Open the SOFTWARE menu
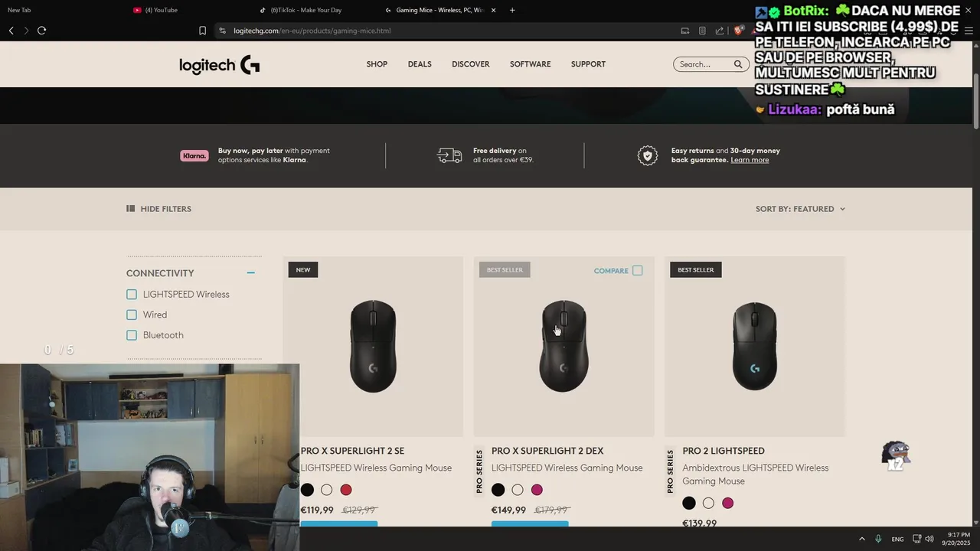 pos(531,64)
